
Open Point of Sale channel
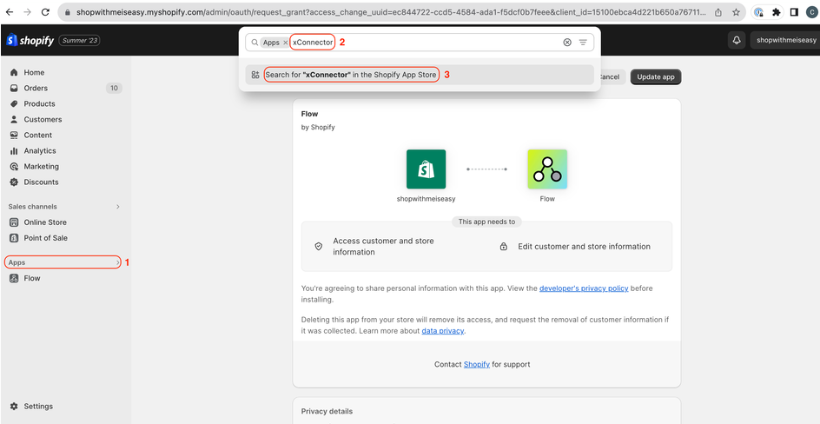(x=45, y=238)
